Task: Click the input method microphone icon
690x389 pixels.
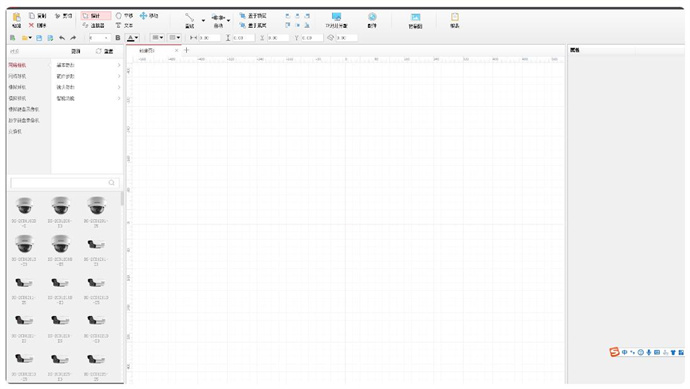Action: click(x=649, y=352)
